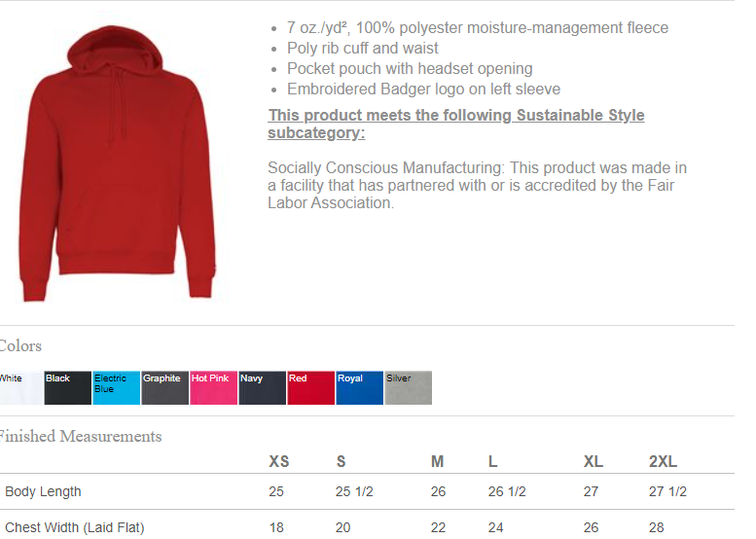This screenshot has height=539, width=756.
Task: Choose the Black color swatch
Action: (x=68, y=387)
